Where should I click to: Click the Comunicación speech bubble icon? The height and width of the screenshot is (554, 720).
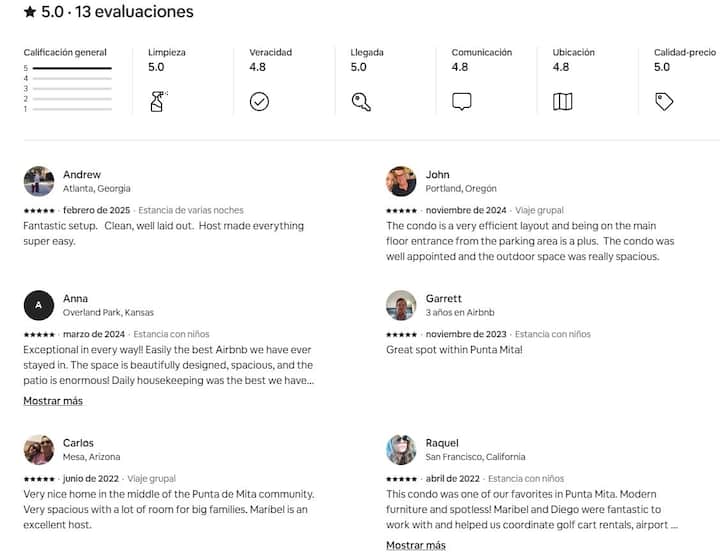(x=461, y=101)
